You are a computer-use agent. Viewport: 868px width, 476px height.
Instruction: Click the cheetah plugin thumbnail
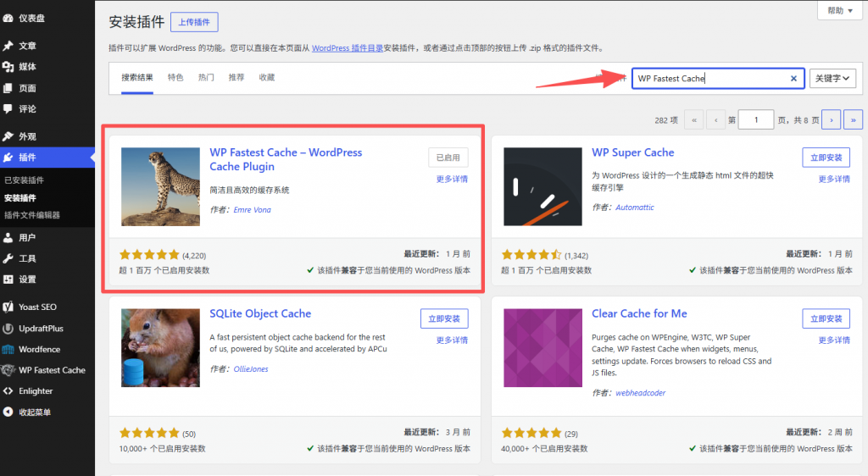160,187
